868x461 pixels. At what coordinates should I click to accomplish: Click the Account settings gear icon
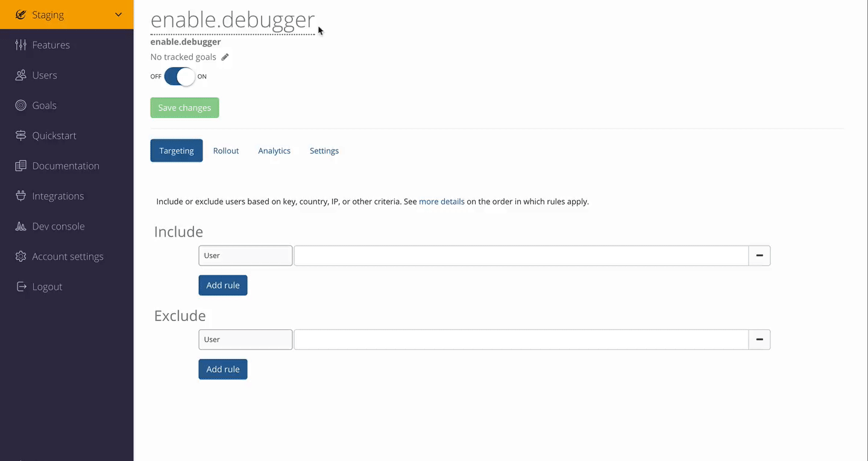tap(21, 256)
